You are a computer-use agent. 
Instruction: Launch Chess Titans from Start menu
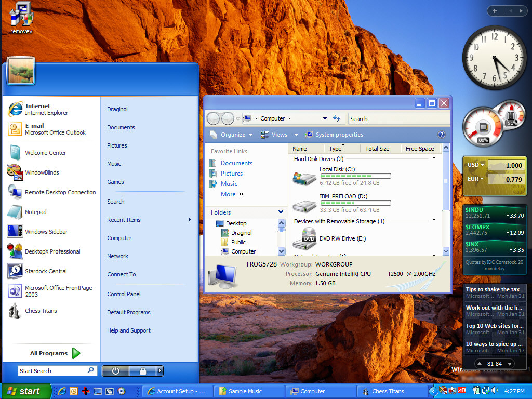pos(41,311)
